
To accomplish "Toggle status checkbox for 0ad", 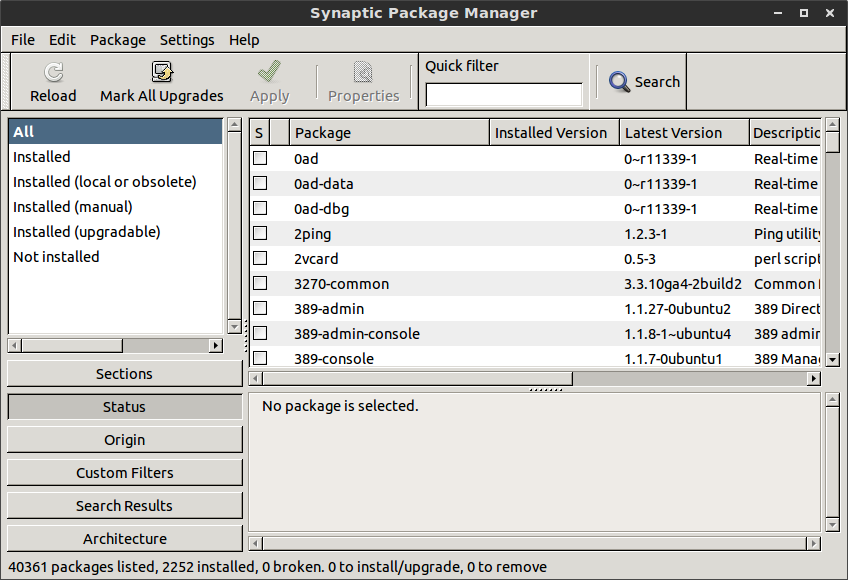I will point(260,158).
